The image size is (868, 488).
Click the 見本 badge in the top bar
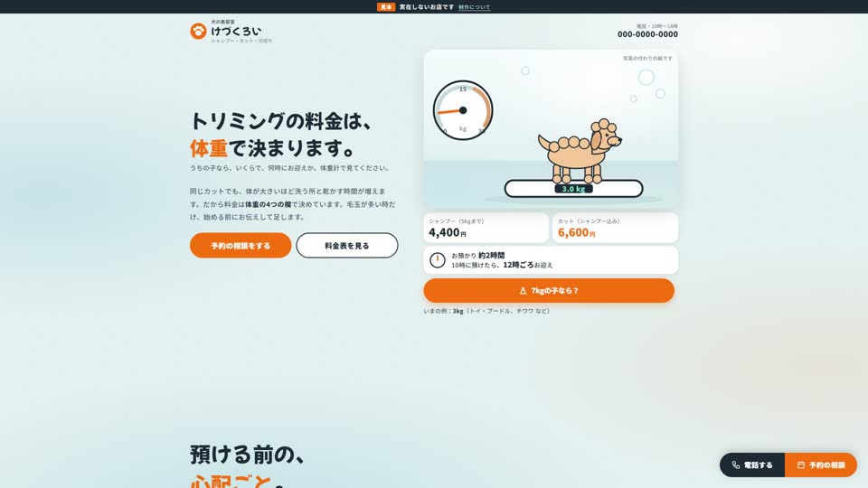coord(386,7)
